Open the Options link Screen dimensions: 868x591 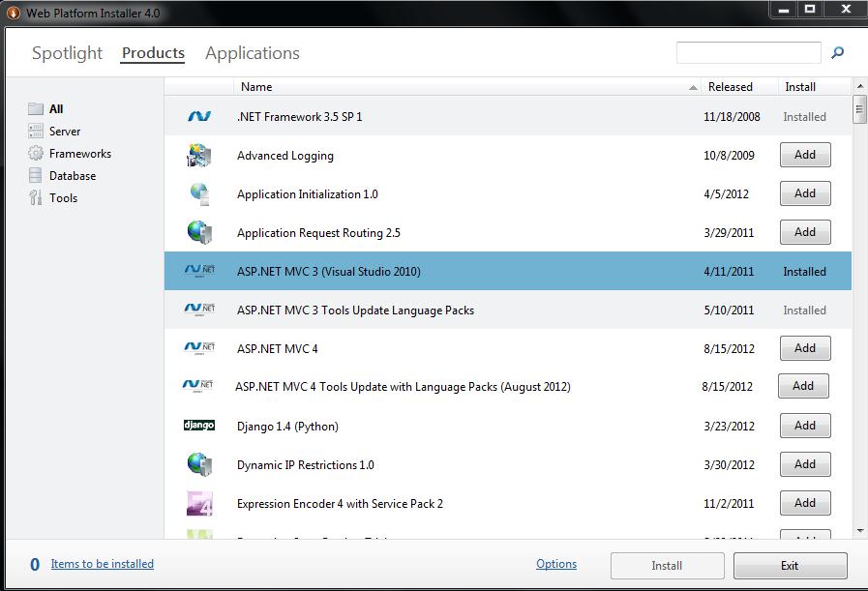coord(556,564)
